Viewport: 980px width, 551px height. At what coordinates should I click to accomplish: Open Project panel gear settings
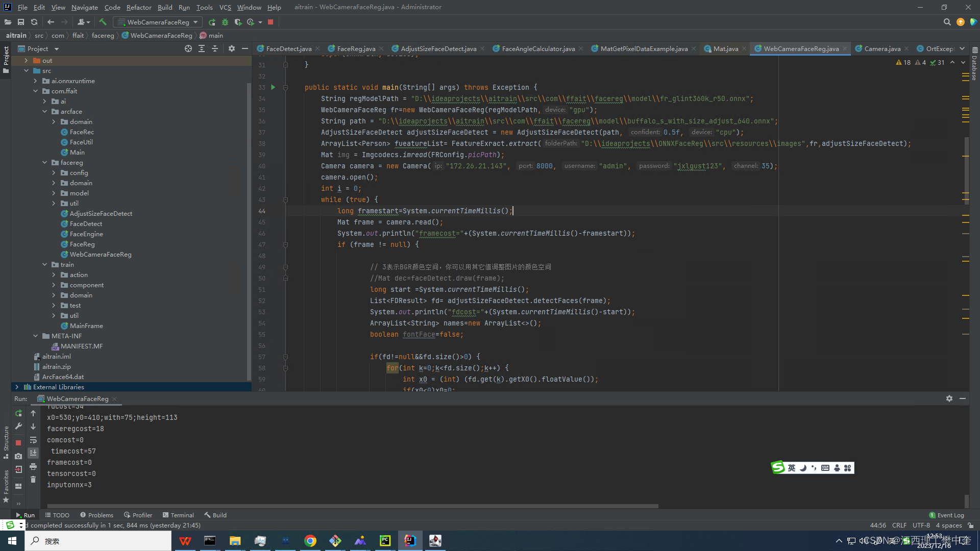pos(232,48)
